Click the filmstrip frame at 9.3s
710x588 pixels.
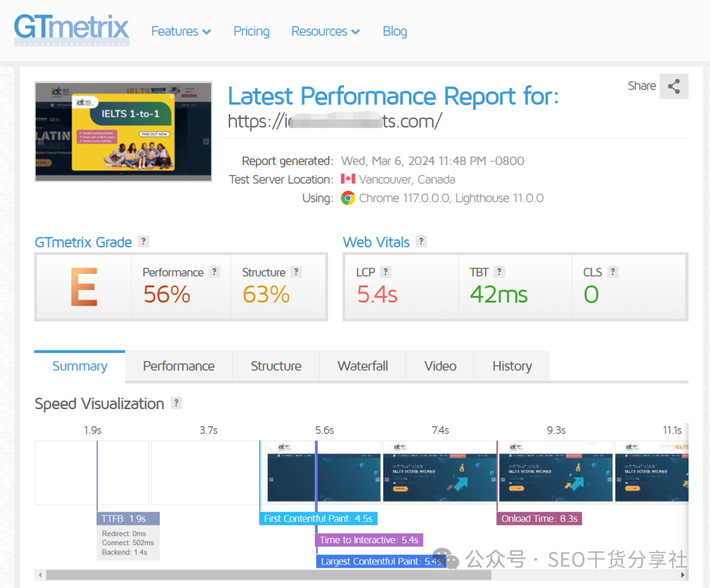click(556, 471)
